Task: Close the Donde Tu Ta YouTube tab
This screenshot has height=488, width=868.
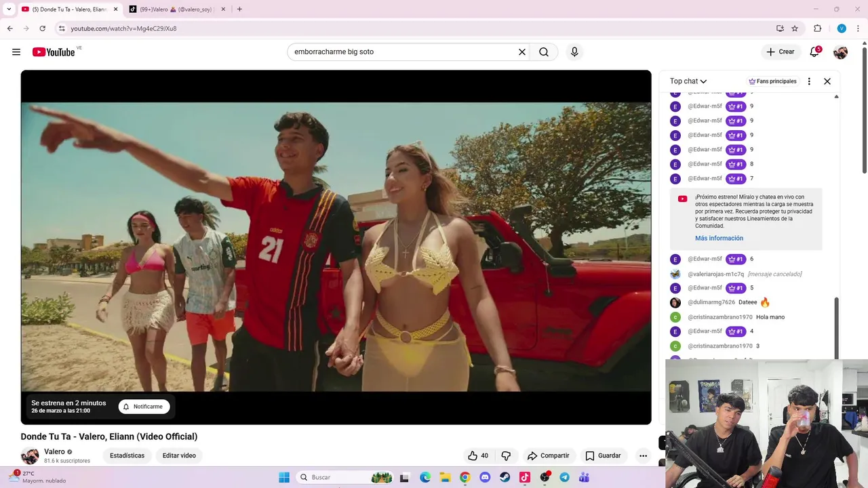Action: (115, 9)
